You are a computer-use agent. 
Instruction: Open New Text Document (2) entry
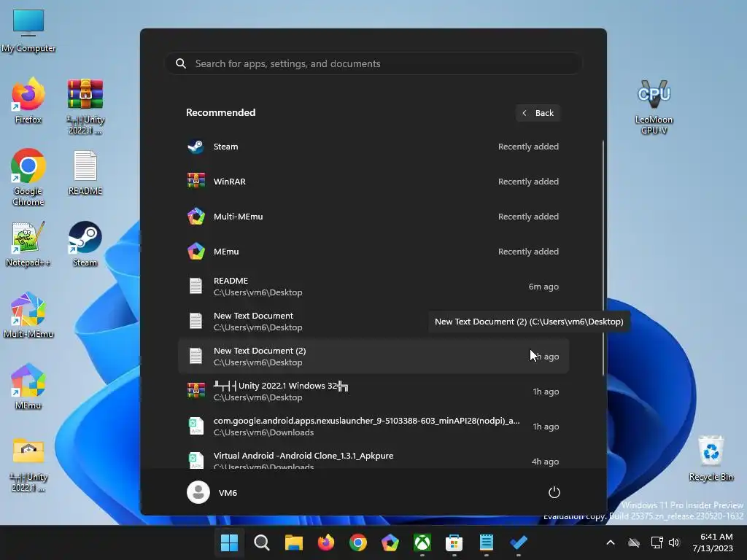373,356
